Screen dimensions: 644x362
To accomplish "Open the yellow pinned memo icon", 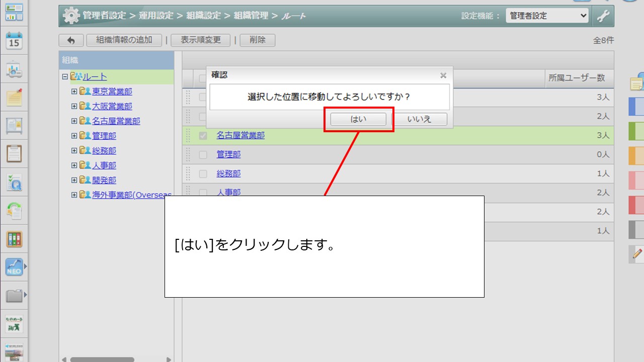I will [x=14, y=97].
